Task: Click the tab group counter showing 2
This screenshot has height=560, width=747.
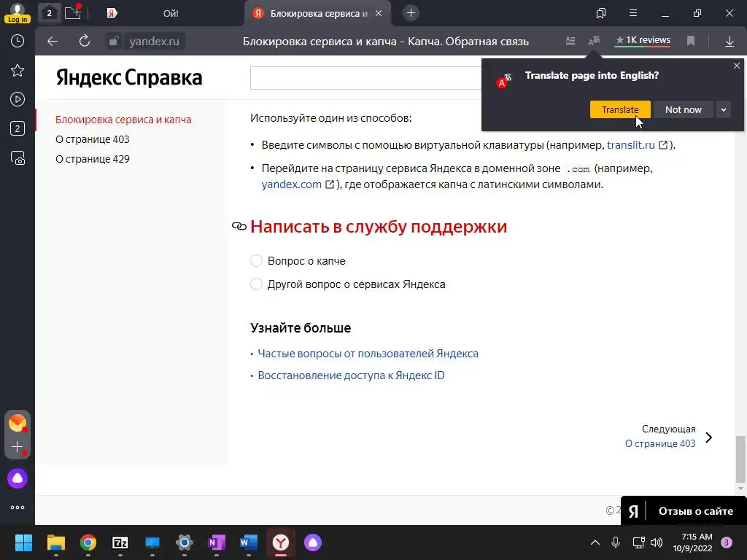Action: (49, 13)
